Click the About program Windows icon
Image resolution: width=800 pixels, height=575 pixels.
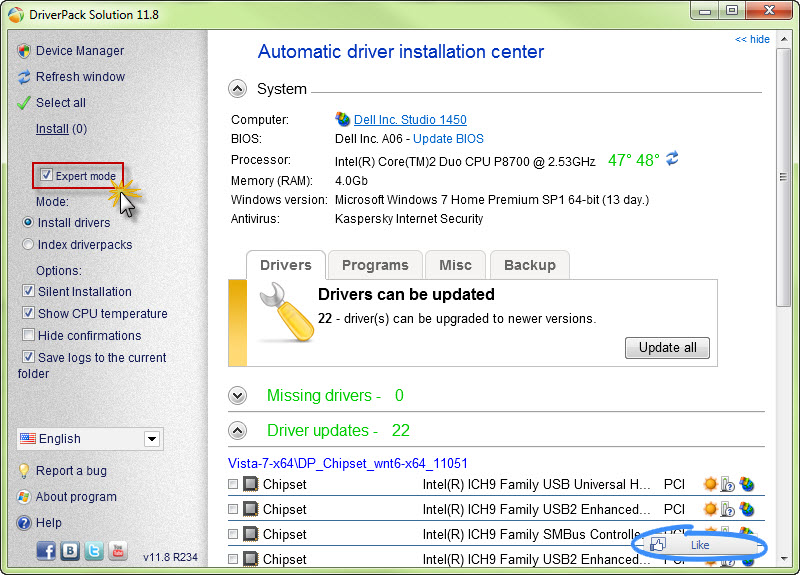(24, 497)
